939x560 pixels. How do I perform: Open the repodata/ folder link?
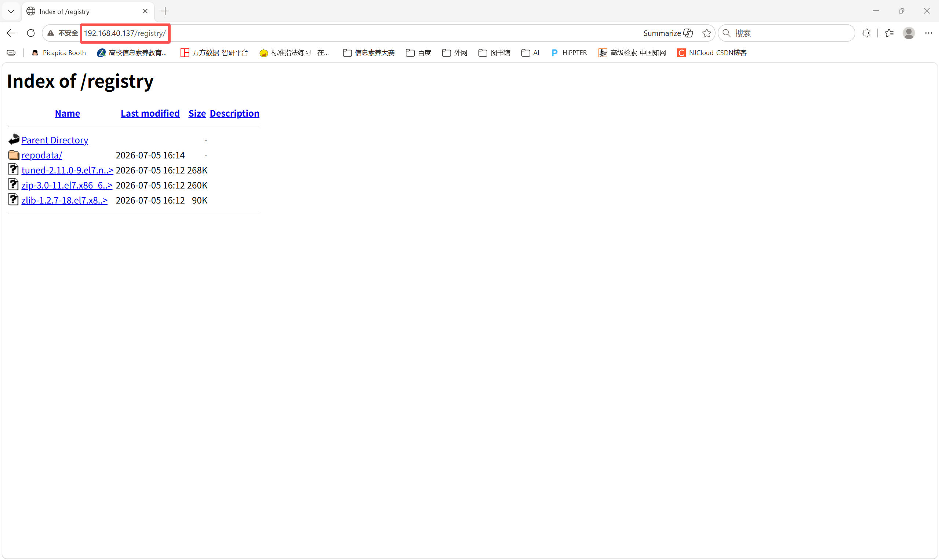(x=41, y=155)
